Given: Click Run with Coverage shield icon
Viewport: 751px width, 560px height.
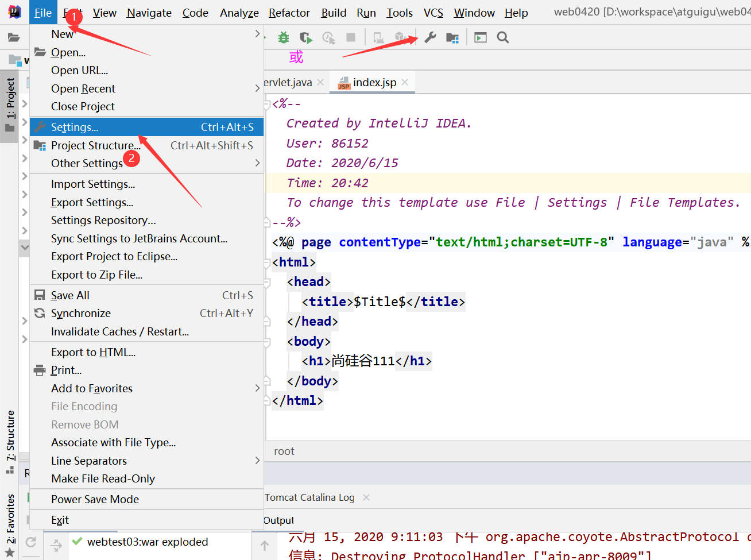Looking at the screenshot, I should click(306, 37).
